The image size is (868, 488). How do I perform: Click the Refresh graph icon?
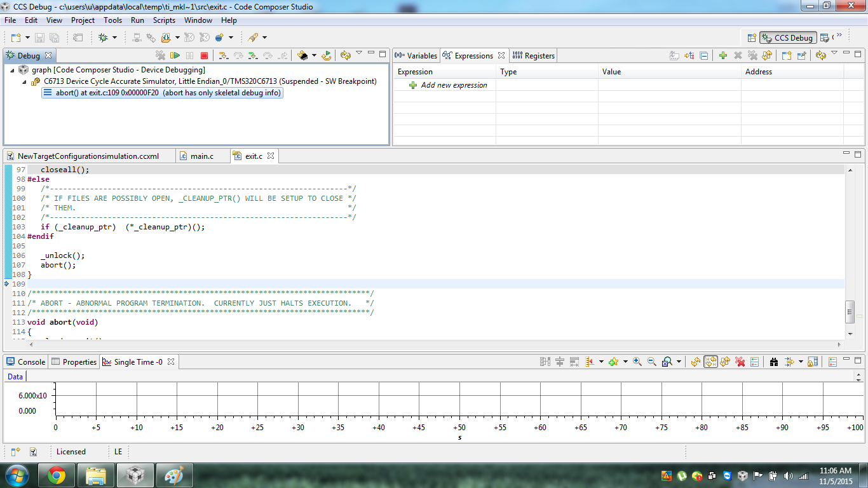coord(696,362)
